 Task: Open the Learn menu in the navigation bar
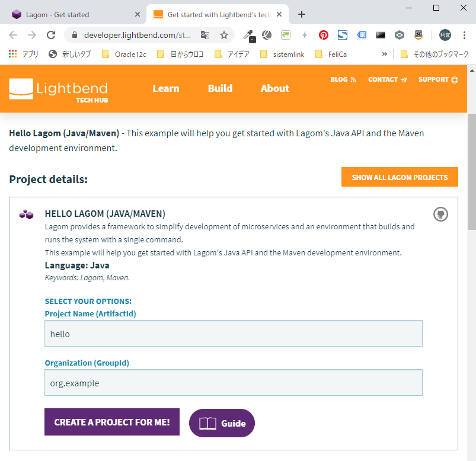pos(165,88)
